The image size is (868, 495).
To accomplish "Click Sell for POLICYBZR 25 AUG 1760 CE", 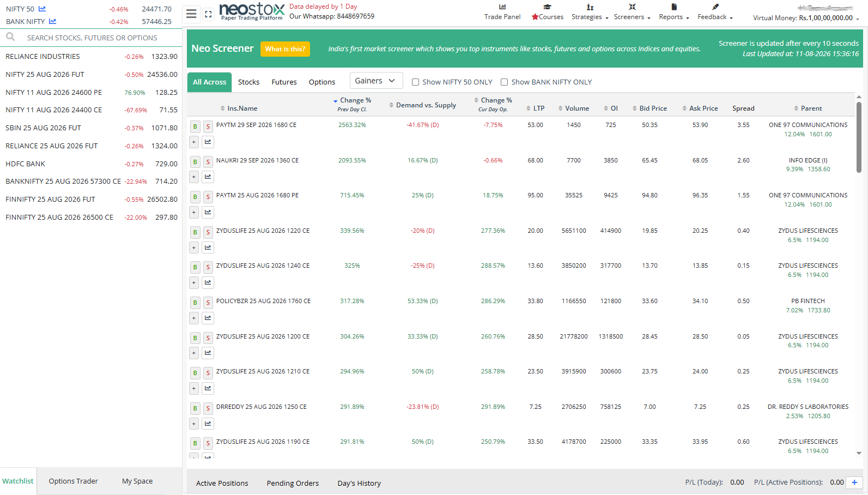I will coord(208,303).
